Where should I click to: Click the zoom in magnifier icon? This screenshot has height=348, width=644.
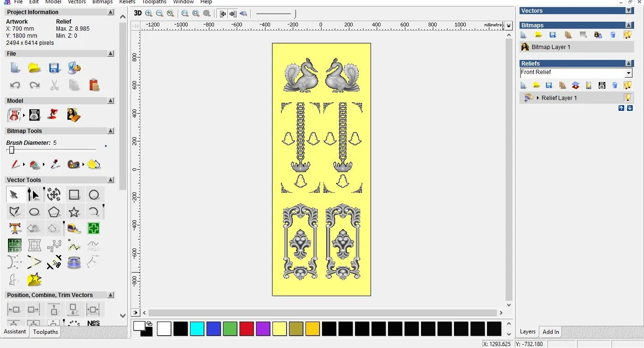coord(149,14)
